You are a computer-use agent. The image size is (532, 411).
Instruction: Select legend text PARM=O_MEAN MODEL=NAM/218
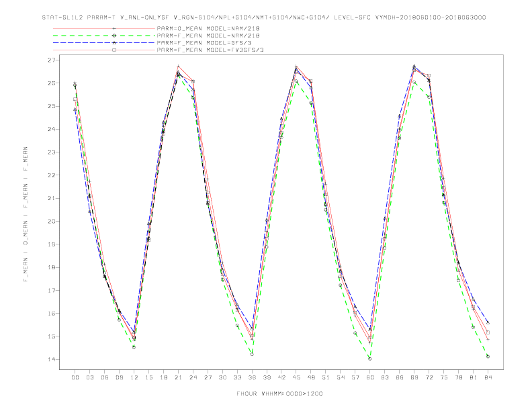tap(208, 28)
